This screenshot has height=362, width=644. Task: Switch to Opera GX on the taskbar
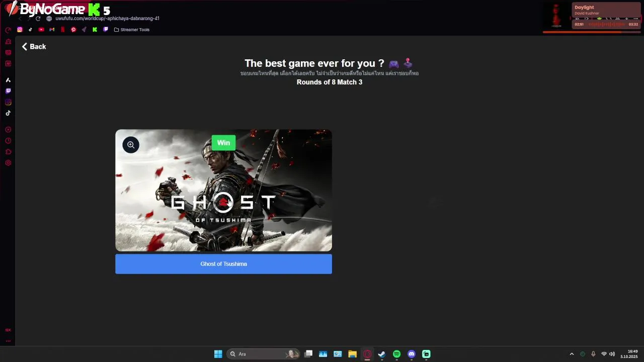pos(367,354)
